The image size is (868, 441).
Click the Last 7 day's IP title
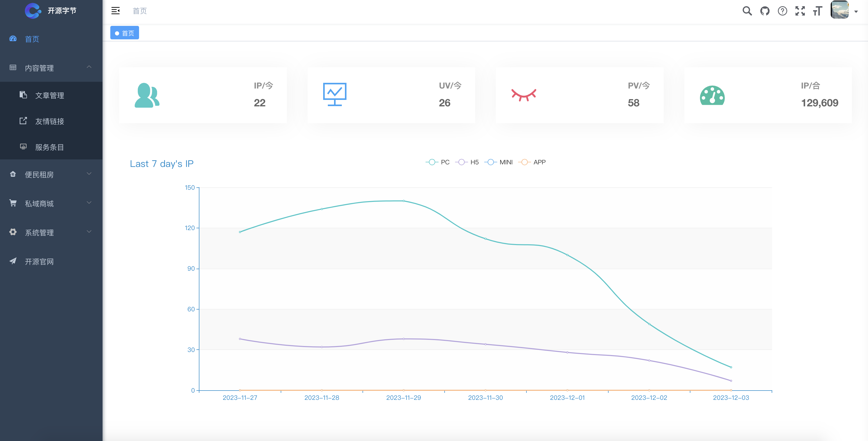[162, 164]
